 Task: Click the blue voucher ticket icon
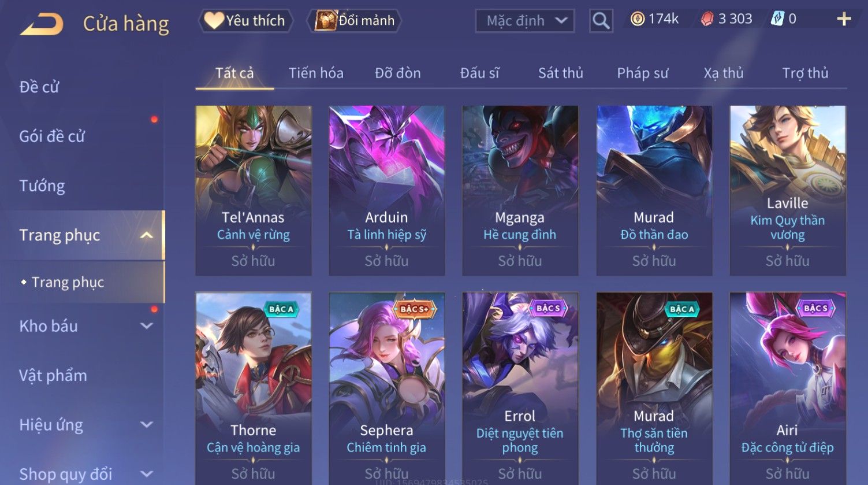(x=777, y=19)
